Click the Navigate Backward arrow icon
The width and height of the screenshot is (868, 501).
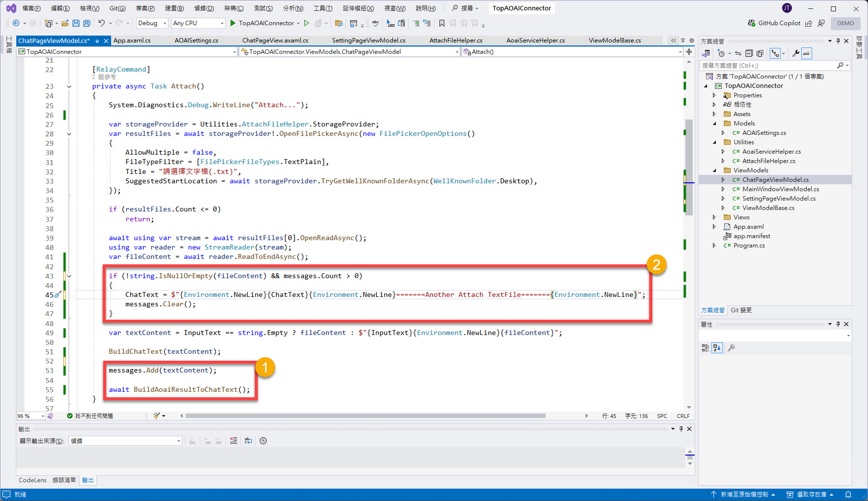tap(16, 23)
